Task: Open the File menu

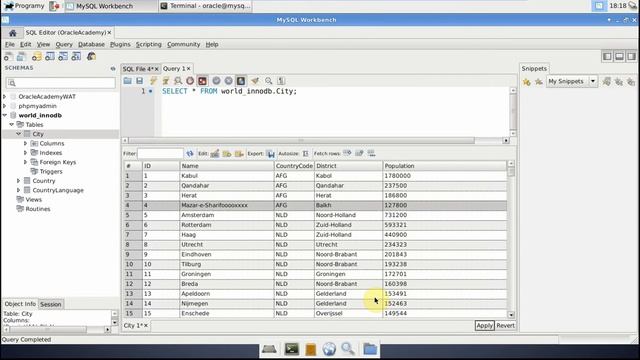Action: (x=10, y=44)
